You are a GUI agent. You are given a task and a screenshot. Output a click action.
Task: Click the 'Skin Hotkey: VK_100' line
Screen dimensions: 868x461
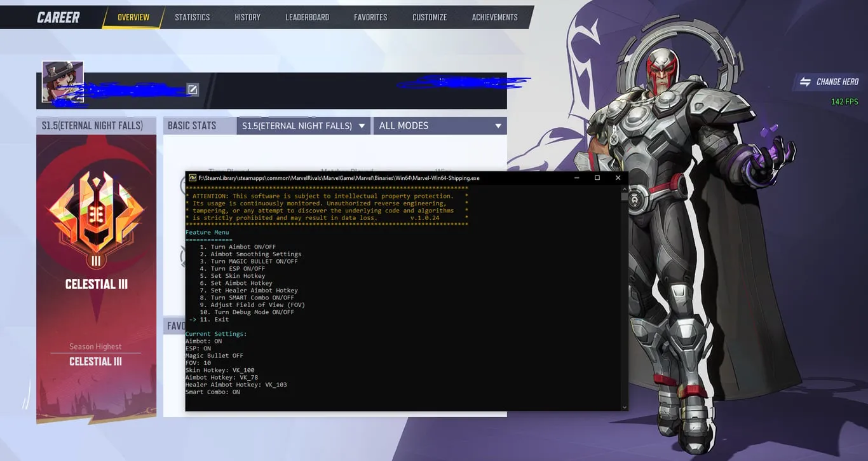[x=220, y=370]
